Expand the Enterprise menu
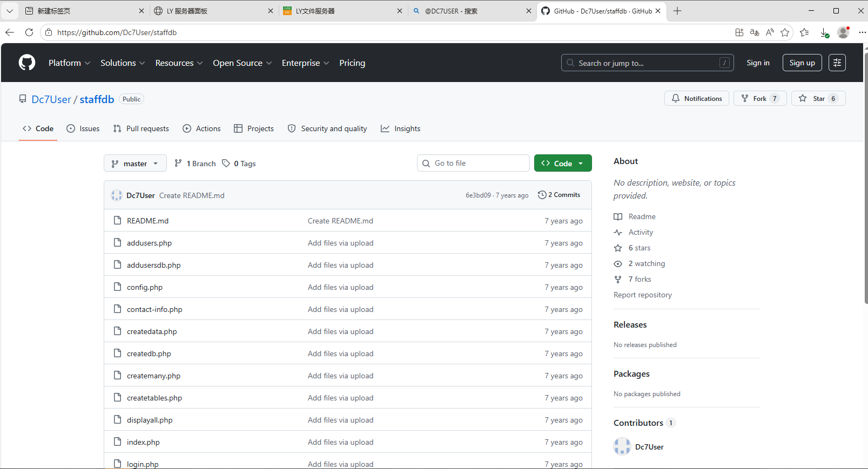 point(305,63)
